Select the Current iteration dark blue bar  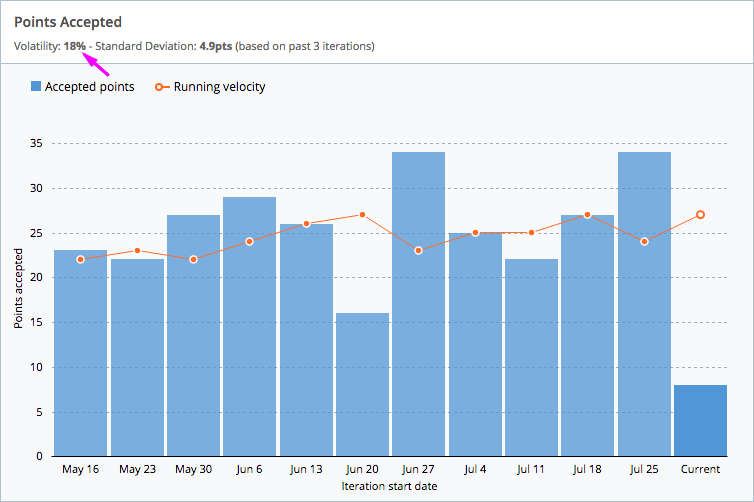[x=701, y=420]
